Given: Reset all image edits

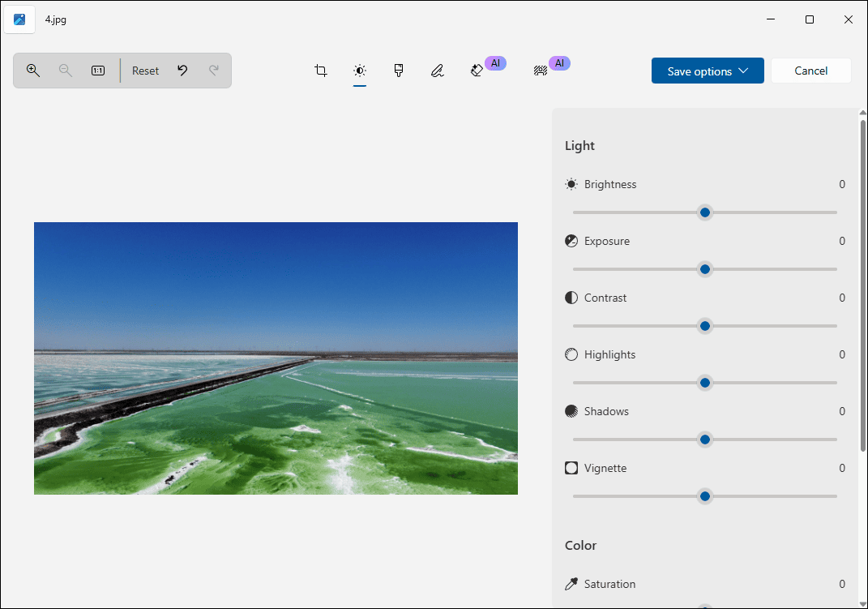Looking at the screenshot, I should 145,71.
